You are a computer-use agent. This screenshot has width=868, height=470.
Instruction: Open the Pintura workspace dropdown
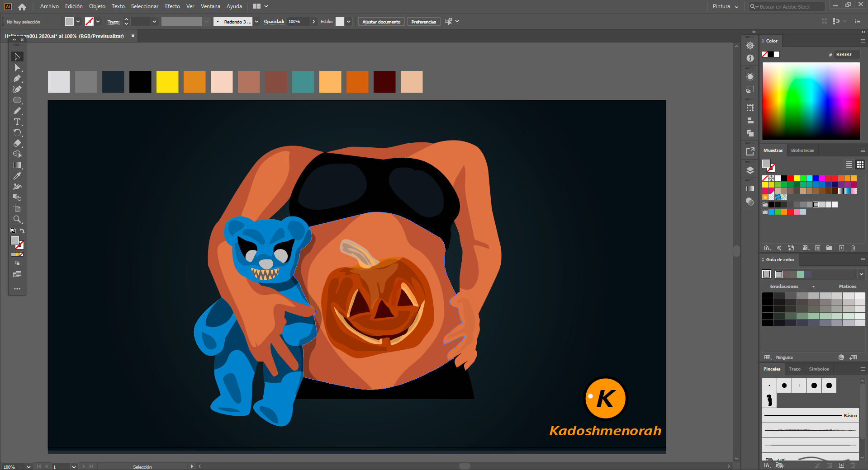(x=726, y=7)
